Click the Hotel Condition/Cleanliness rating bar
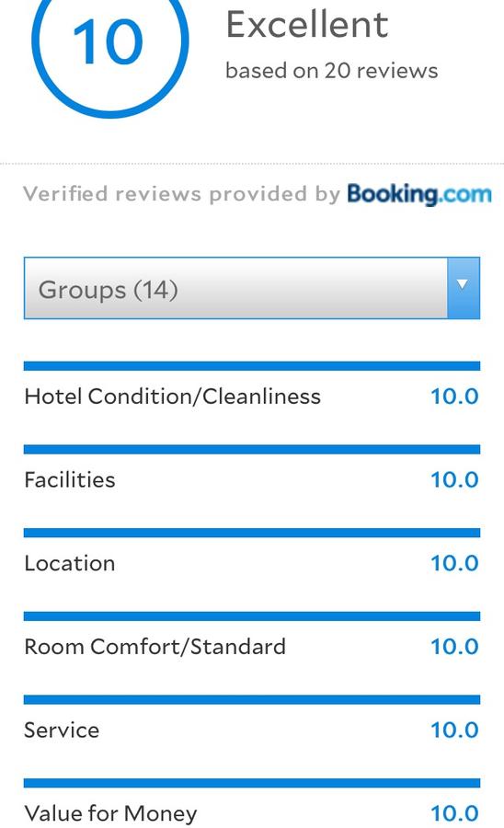The width and height of the screenshot is (504, 828). 252,366
